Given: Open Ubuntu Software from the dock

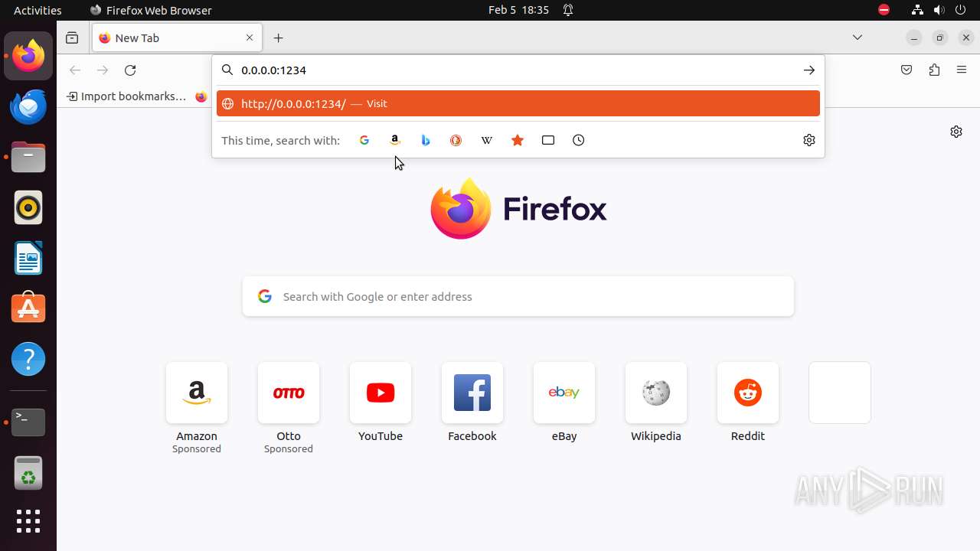Looking at the screenshot, I should click(x=28, y=308).
